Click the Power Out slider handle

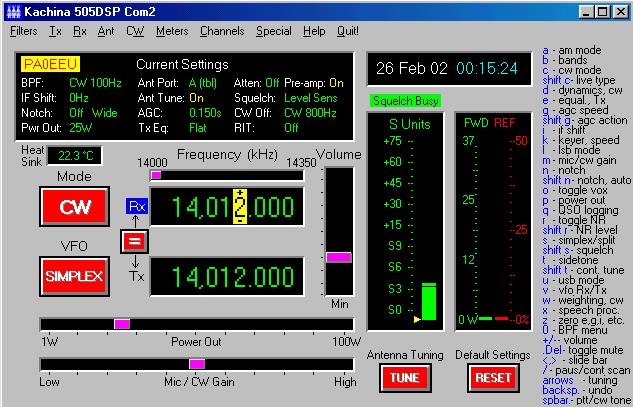122,324
